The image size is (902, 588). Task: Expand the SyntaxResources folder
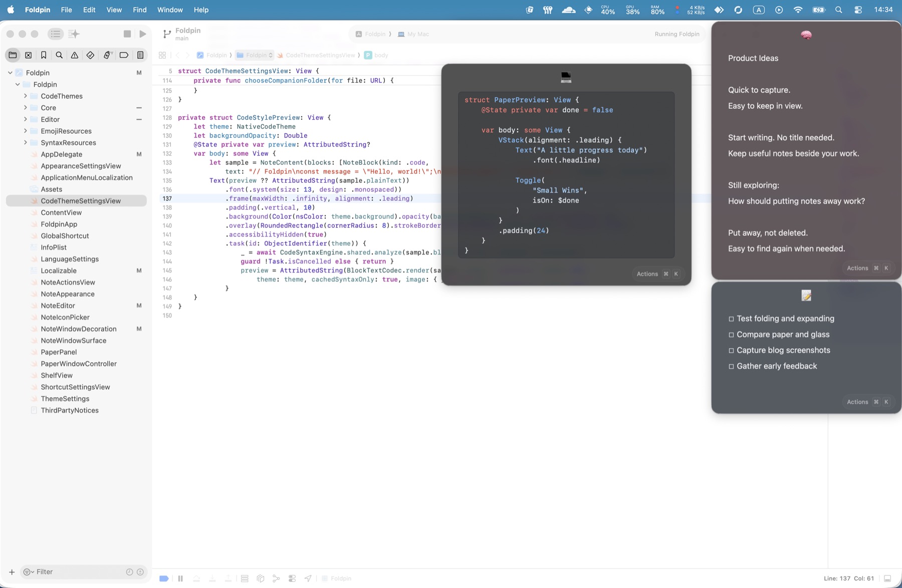[26, 143]
